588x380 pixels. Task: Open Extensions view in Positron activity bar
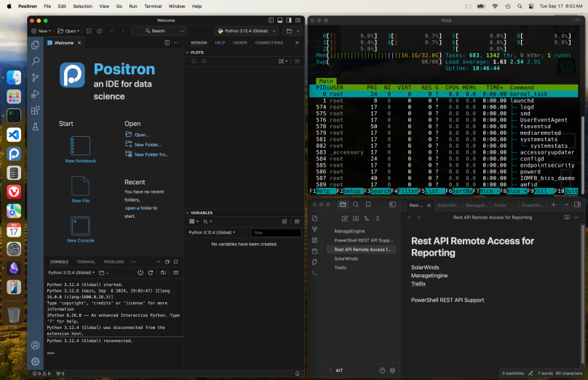pos(35,110)
